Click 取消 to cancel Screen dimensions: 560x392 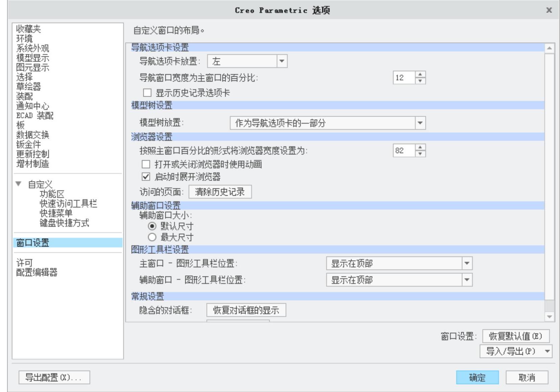click(x=527, y=377)
